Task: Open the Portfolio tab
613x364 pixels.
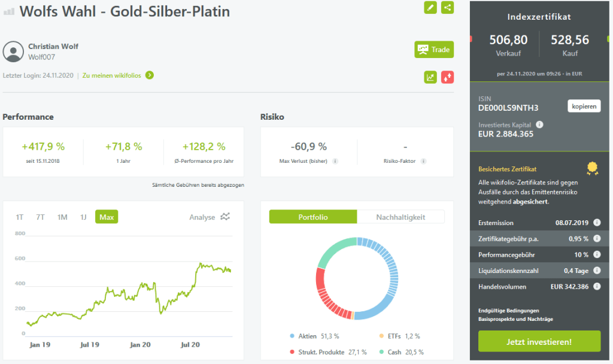Action: [313, 217]
